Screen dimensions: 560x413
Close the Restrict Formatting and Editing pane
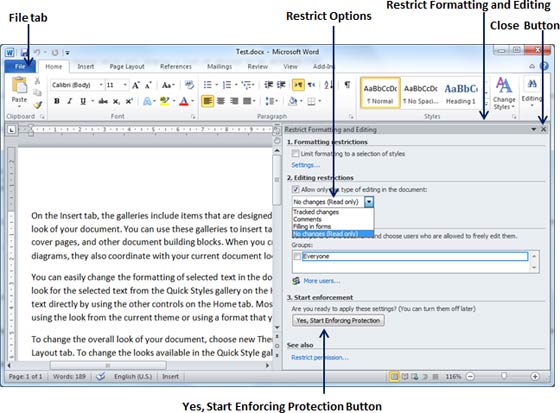544,129
